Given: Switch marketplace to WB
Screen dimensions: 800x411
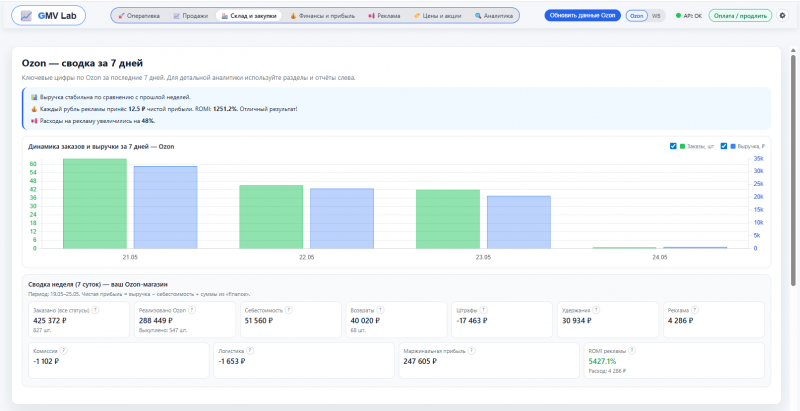Looking at the screenshot, I should 656,16.
